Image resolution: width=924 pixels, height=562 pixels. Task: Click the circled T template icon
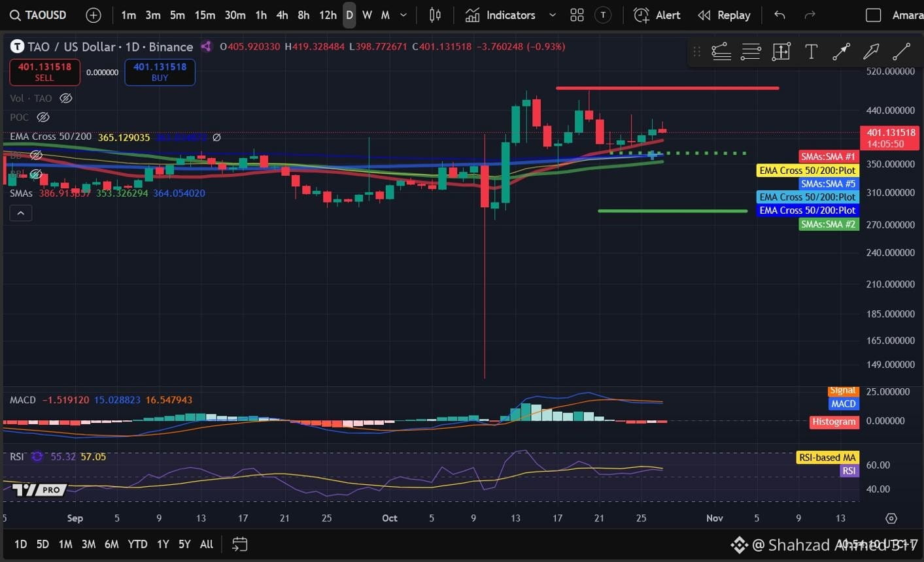click(x=603, y=15)
